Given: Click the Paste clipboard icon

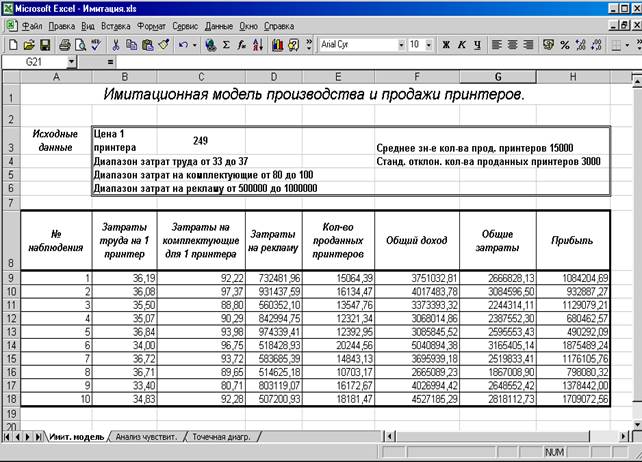Looking at the screenshot, I should [147, 45].
